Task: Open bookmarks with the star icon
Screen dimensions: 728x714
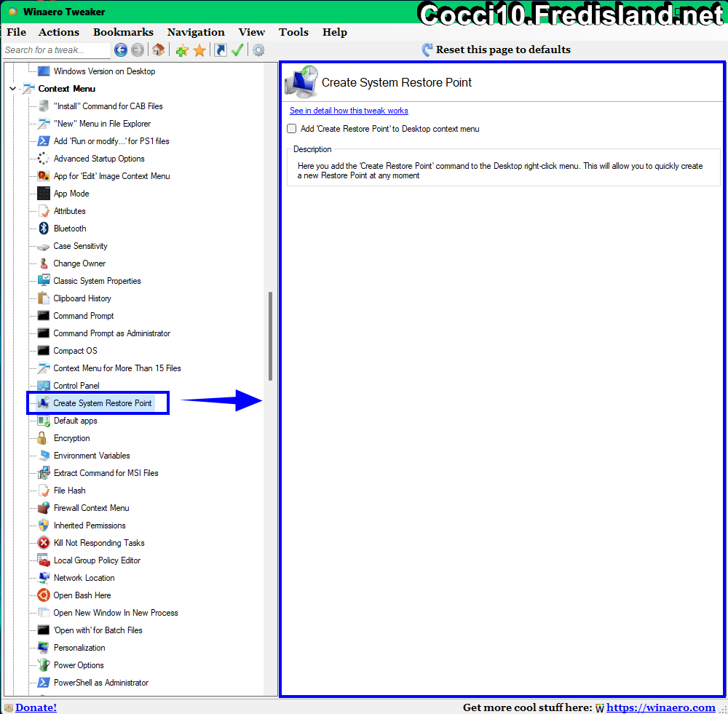Action: tap(199, 50)
